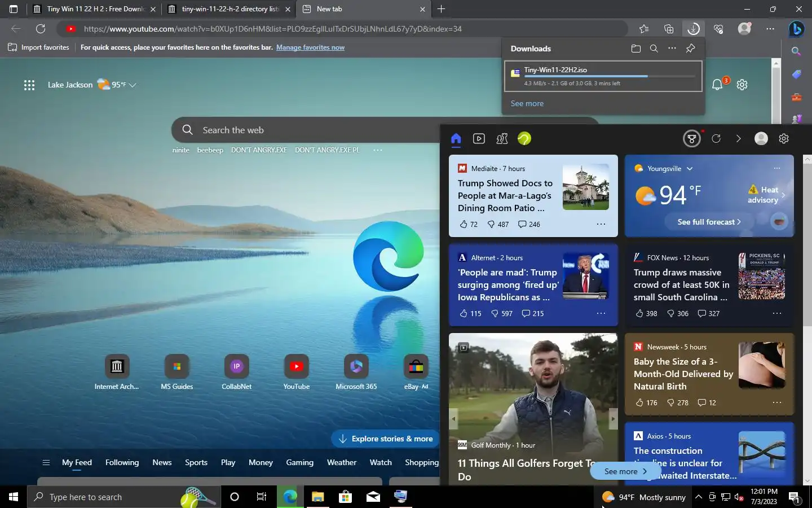Open notifications bell on new tab

pyautogui.click(x=717, y=85)
